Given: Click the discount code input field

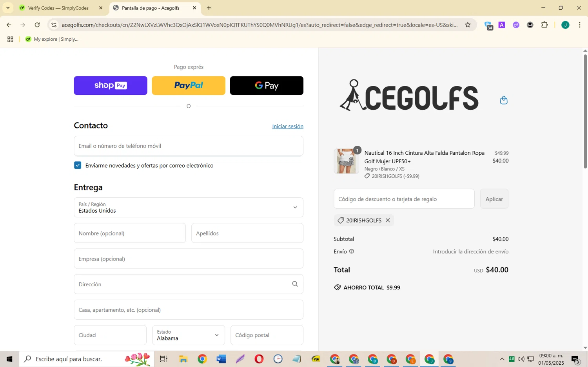Looking at the screenshot, I should click(404, 199).
